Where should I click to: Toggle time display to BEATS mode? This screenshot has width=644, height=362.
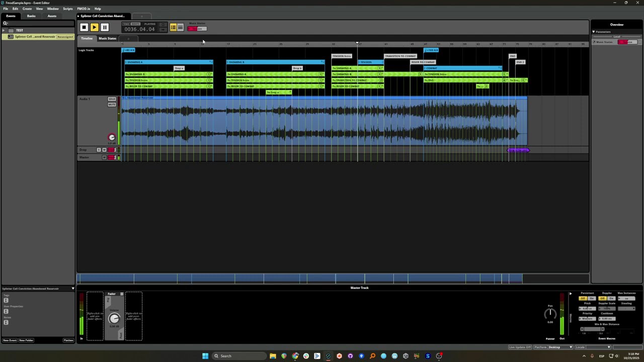135,24
